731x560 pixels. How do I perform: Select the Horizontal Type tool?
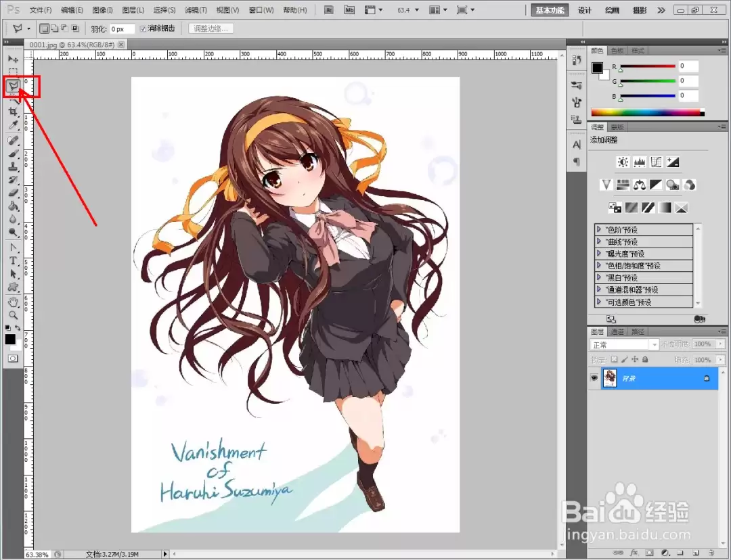pyautogui.click(x=13, y=260)
